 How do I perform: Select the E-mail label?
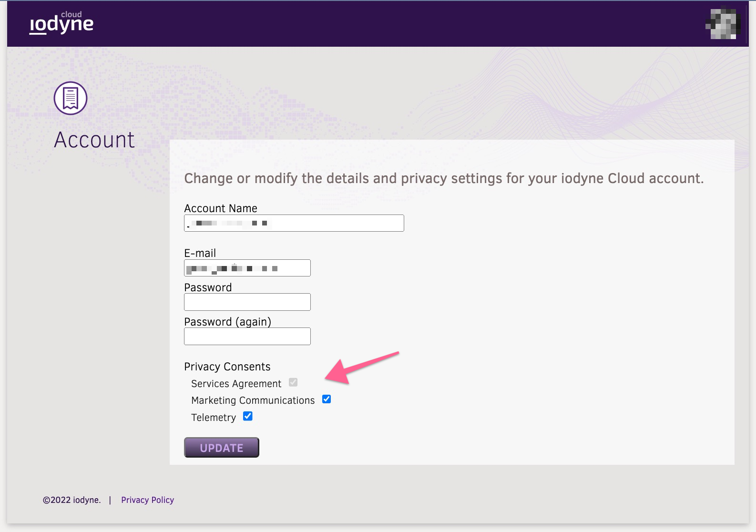200,253
